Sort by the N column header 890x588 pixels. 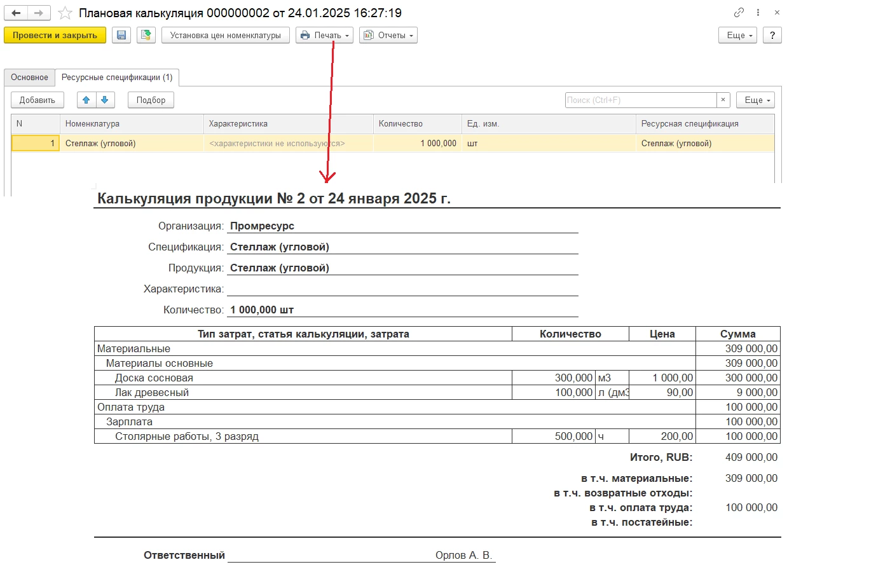[36, 124]
